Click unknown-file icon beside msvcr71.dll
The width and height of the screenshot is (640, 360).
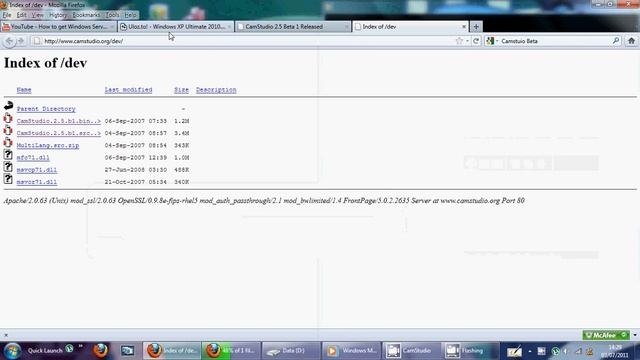[x=8, y=179]
